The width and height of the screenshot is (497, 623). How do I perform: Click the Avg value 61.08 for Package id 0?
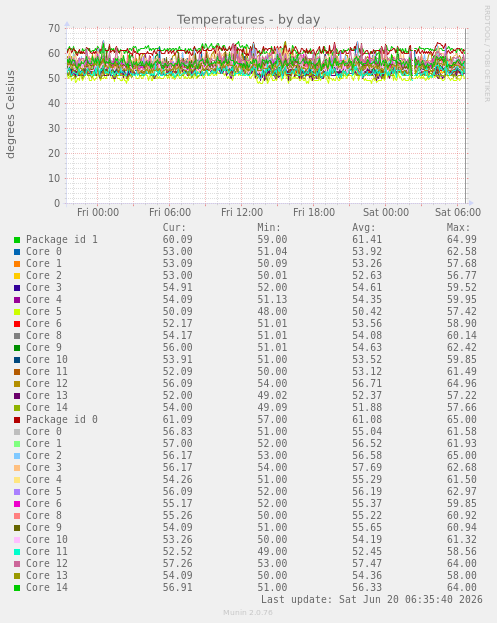click(367, 420)
